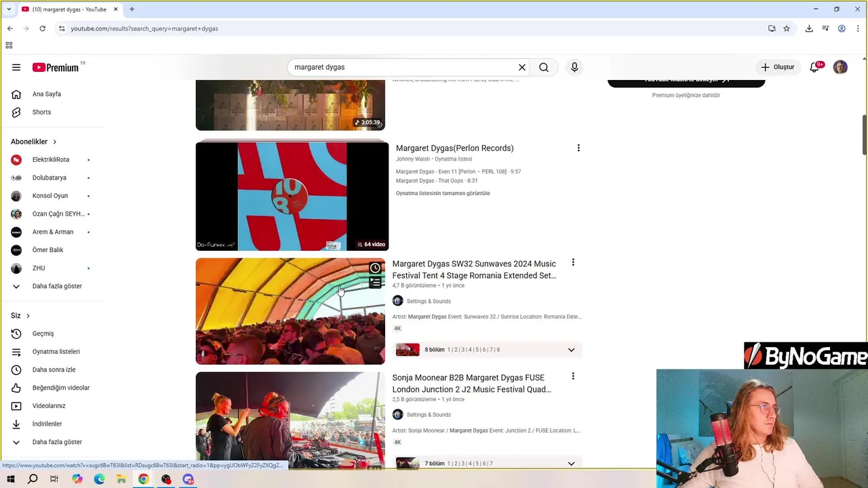Open options for the Sonja Moonear B2B video

tap(573, 376)
